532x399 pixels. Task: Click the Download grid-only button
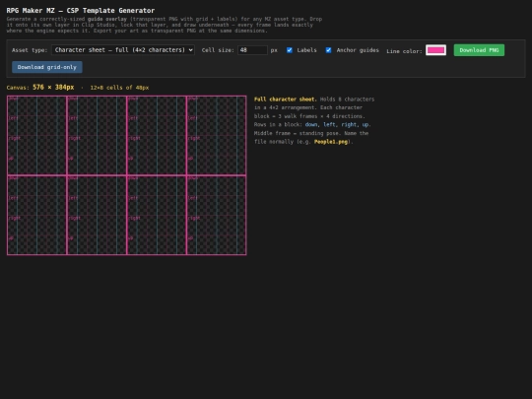tap(47, 67)
